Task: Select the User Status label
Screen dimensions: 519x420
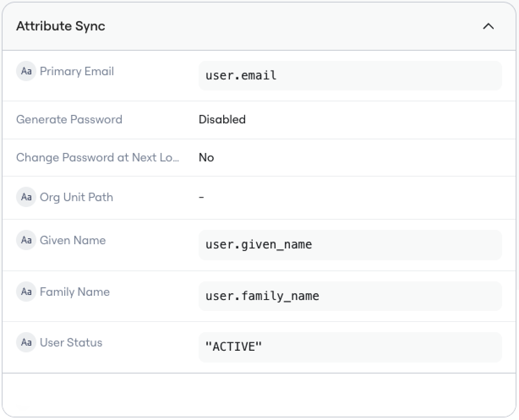Action: (71, 343)
